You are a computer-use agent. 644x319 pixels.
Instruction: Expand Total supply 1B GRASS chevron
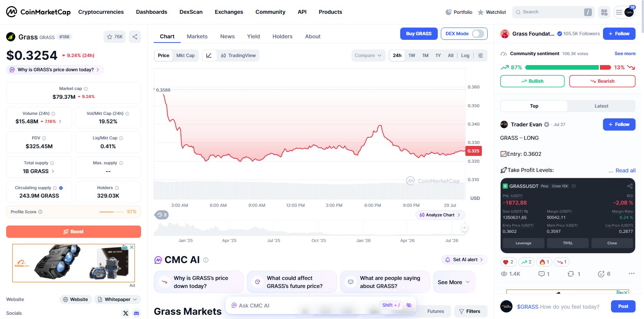pyautogui.click(x=53, y=171)
